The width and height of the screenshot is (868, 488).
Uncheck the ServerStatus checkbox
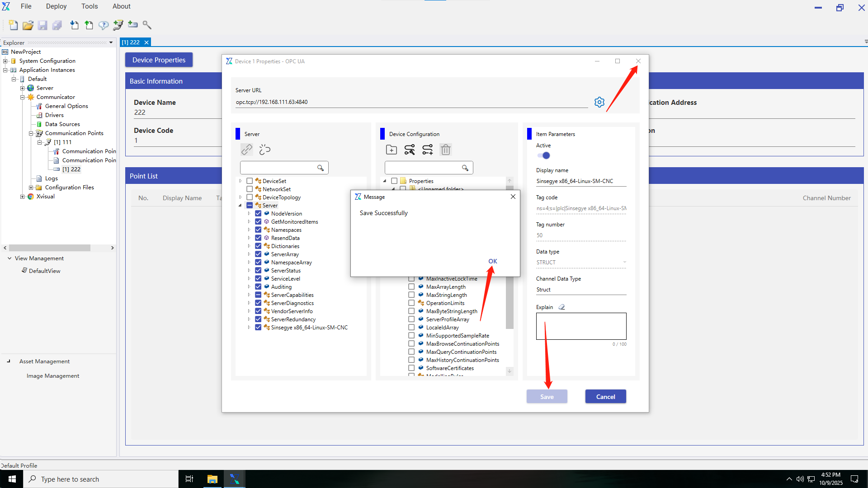[258, 271]
